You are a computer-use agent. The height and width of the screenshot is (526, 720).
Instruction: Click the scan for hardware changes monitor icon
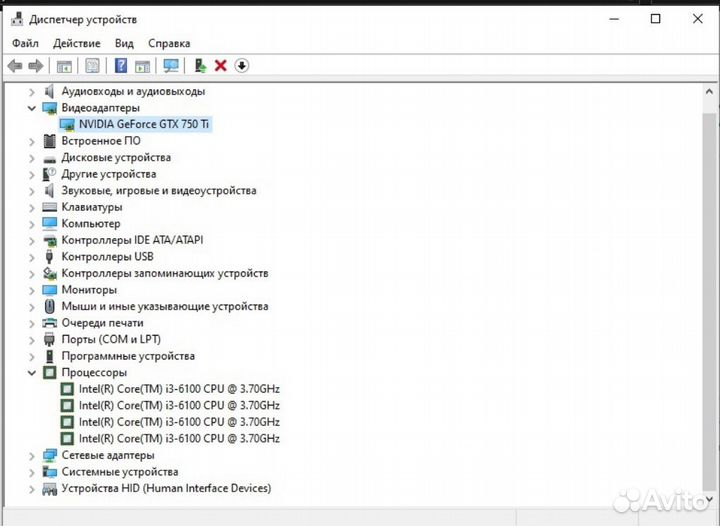click(171, 66)
